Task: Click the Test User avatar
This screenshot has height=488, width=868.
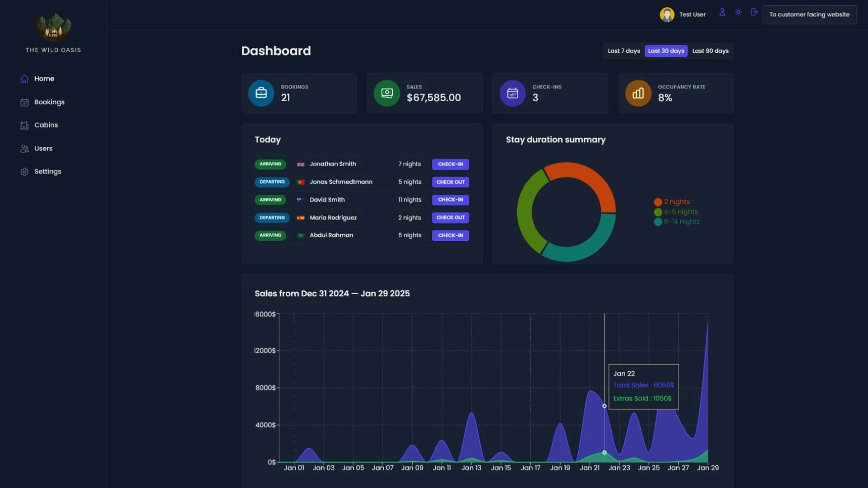Action: pyautogui.click(x=667, y=14)
